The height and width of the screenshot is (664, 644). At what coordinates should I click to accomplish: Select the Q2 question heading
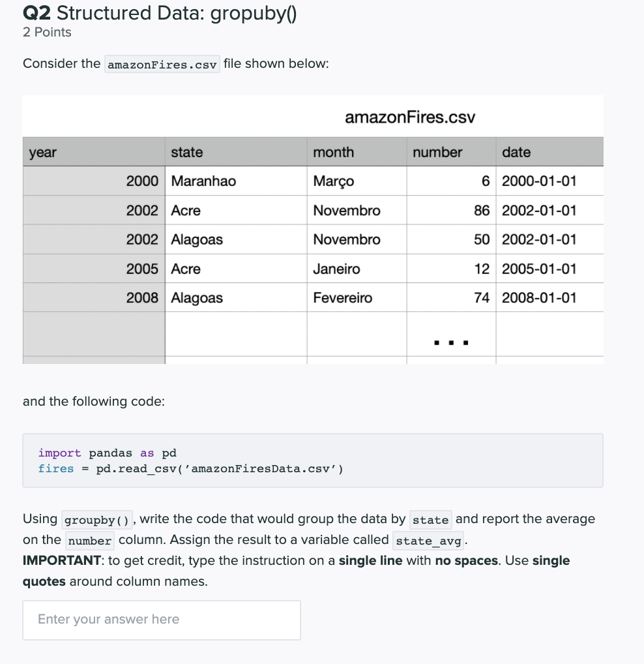pos(159,12)
